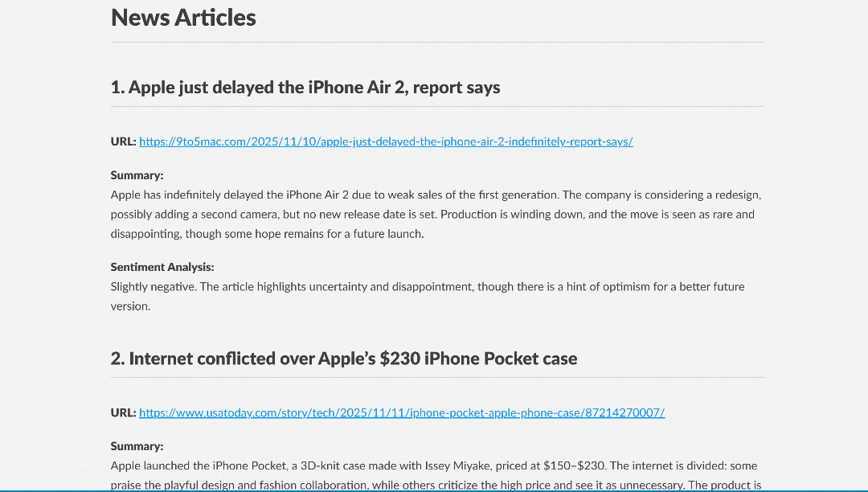This screenshot has height=492, width=868.
Task: Click the "Internet conflicted over Apple's $230" heading
Action: 344,359
